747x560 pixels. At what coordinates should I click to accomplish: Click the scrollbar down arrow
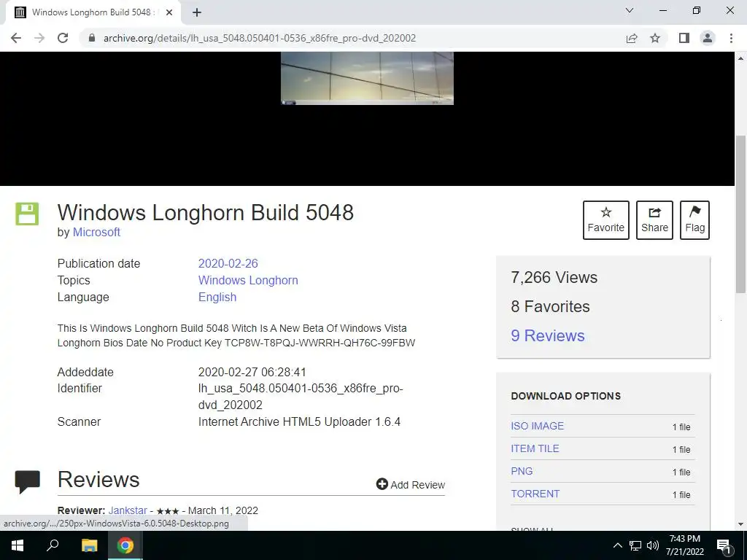pos(740,524)
